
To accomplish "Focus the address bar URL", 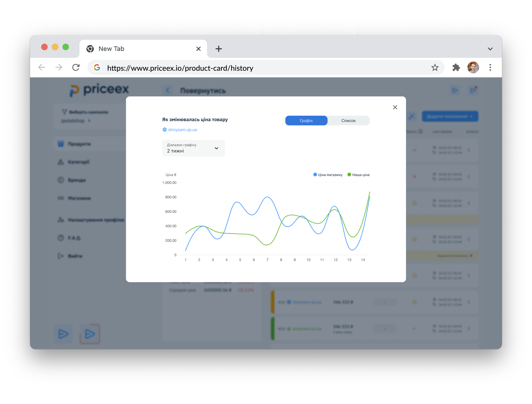I will 180,68.
